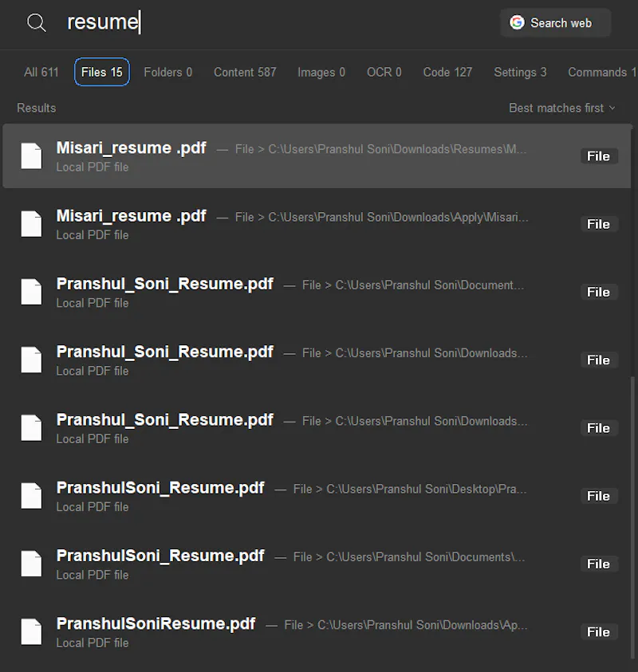This screenshot has width=638, height=672.
Task: Click file icon of PranshulSoniResume.pdf
Action: click(32, 631)
